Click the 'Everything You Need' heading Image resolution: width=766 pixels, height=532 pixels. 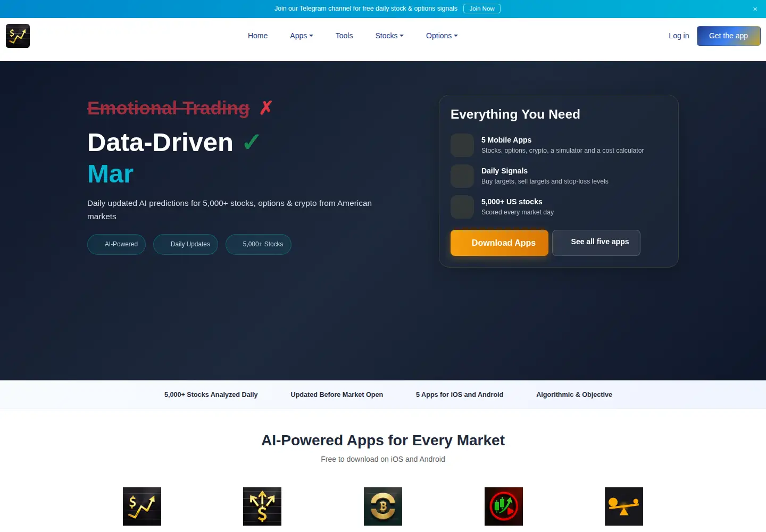[515, 114]
